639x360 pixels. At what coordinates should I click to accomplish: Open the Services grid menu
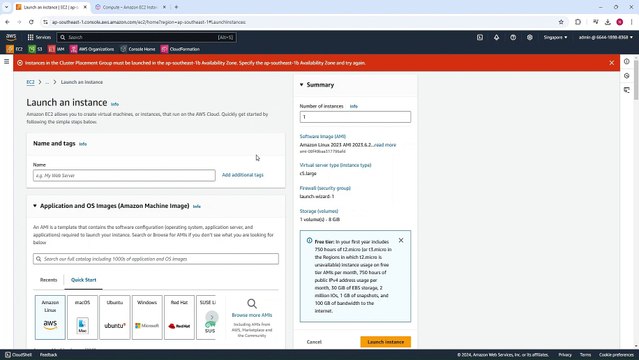[x=39, y=37]
